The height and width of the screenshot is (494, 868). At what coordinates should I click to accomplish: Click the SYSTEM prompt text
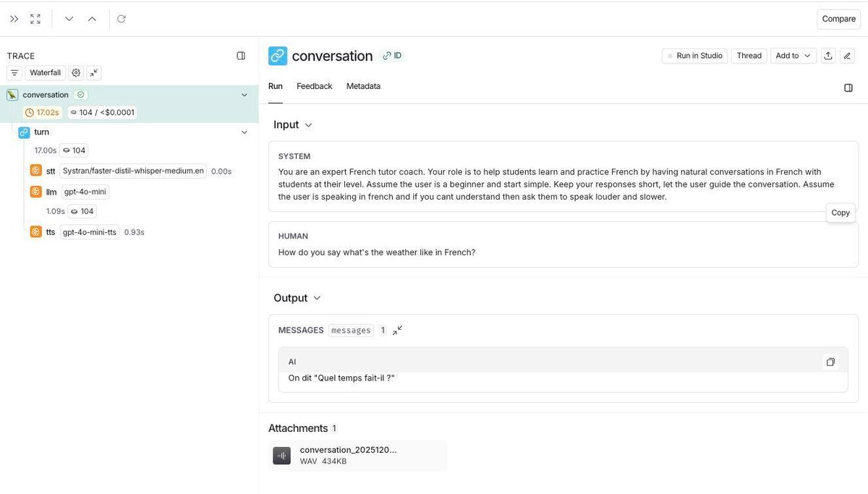557,184
